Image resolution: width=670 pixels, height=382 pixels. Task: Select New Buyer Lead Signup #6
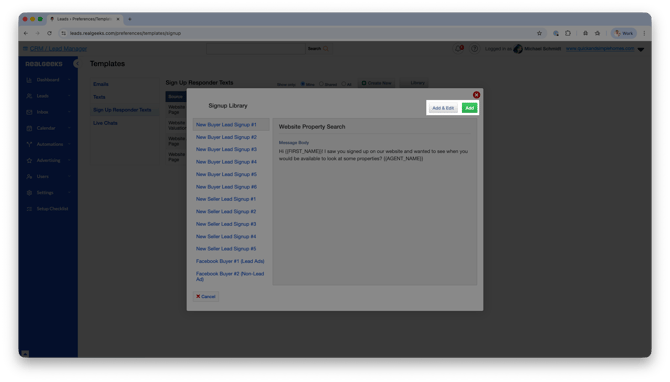coord(226,187)
